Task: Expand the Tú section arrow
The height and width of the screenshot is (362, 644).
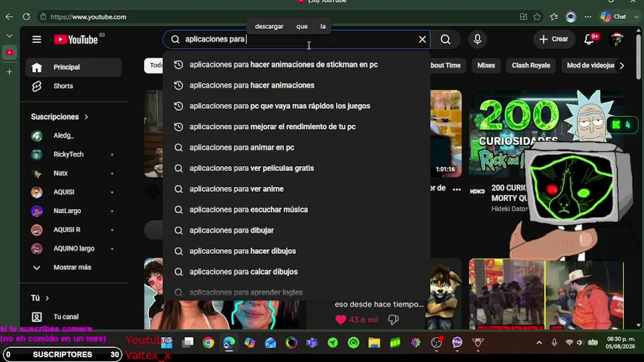Action: coord(47,298)
